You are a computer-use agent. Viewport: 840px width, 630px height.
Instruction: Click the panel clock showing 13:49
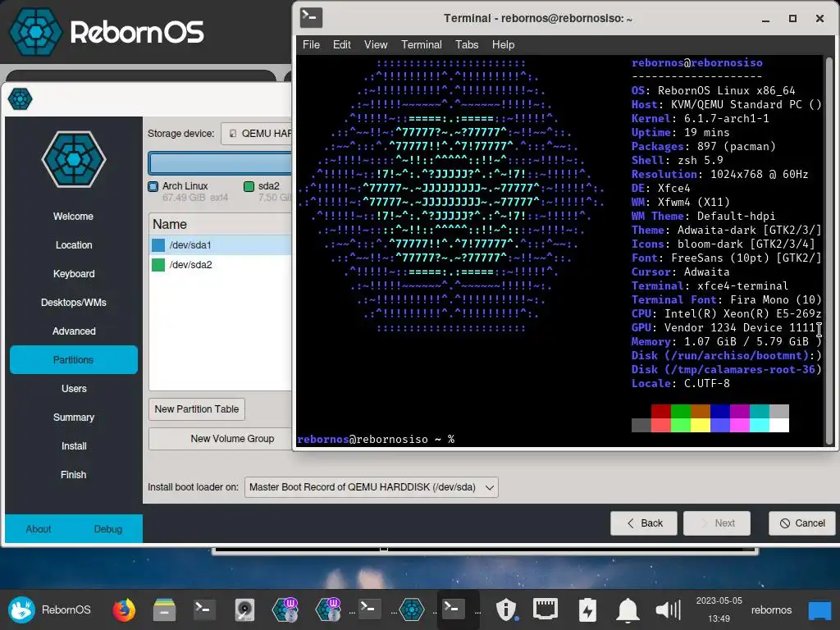(719, 609)
